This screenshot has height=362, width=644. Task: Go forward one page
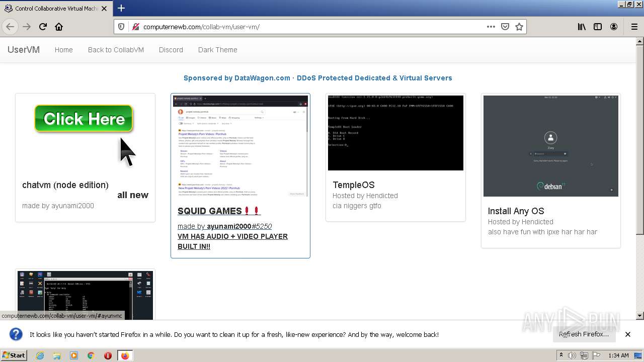[x=27, y=27]
